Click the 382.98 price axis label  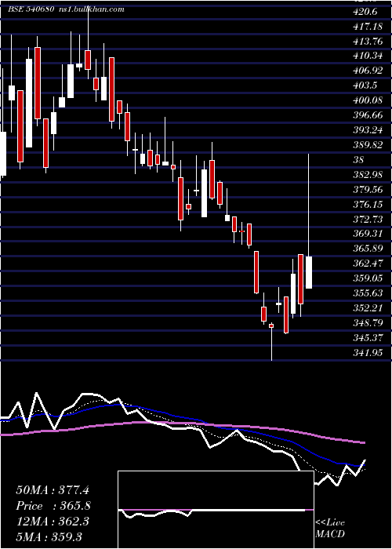[x=368, y=175]
